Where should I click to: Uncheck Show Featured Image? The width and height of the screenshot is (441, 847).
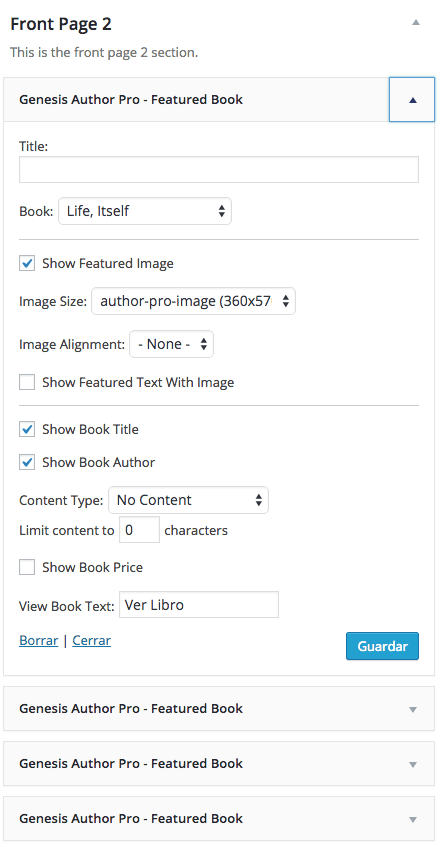click(x=27, y=264)
